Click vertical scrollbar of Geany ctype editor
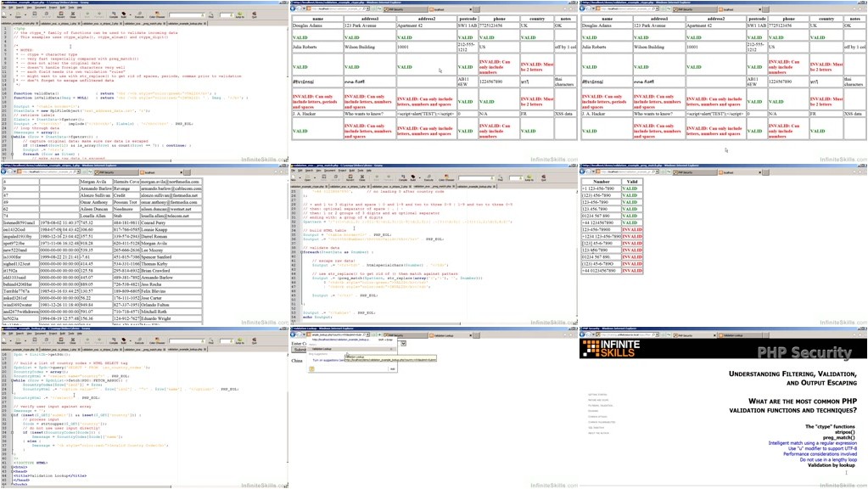Screen dimensions: 868x489 point(287,92)
